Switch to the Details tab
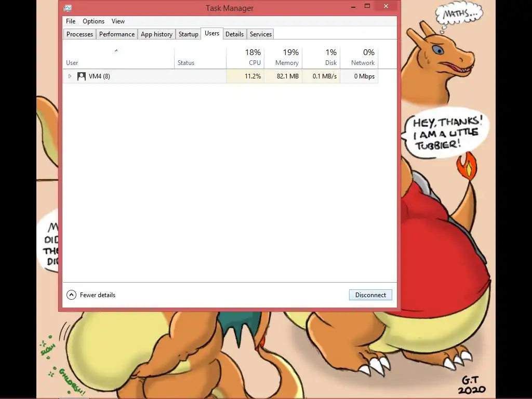This screenshot has height=399, width=532. (234, 34)
